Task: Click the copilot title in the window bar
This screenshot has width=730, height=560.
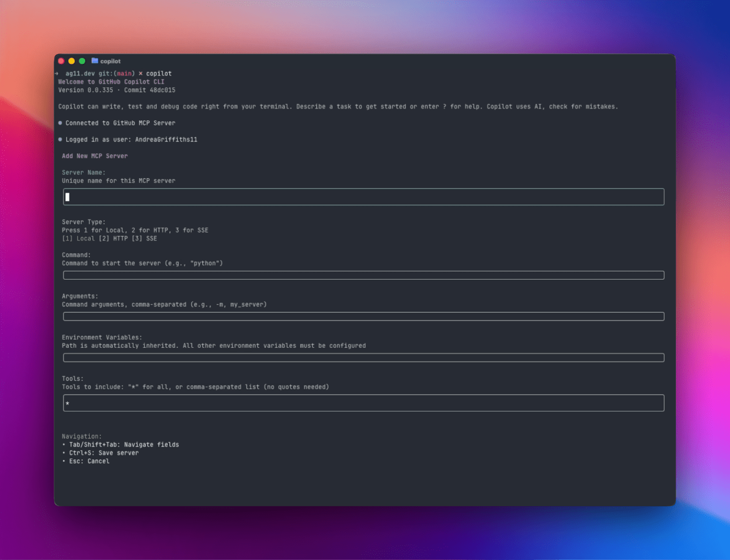Action: [x=111, y=61]
